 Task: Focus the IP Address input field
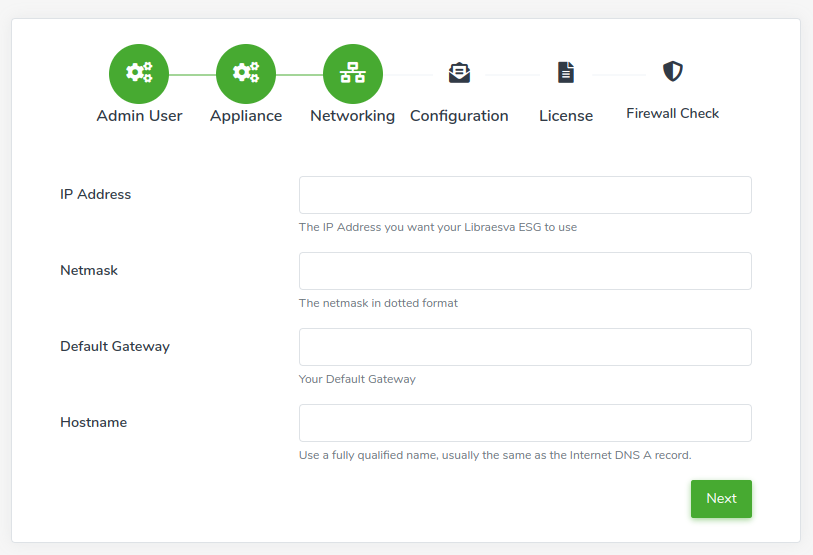525,195
